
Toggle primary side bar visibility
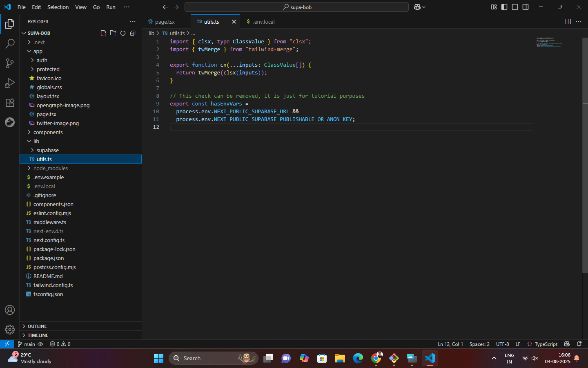[x=504, y=7]
